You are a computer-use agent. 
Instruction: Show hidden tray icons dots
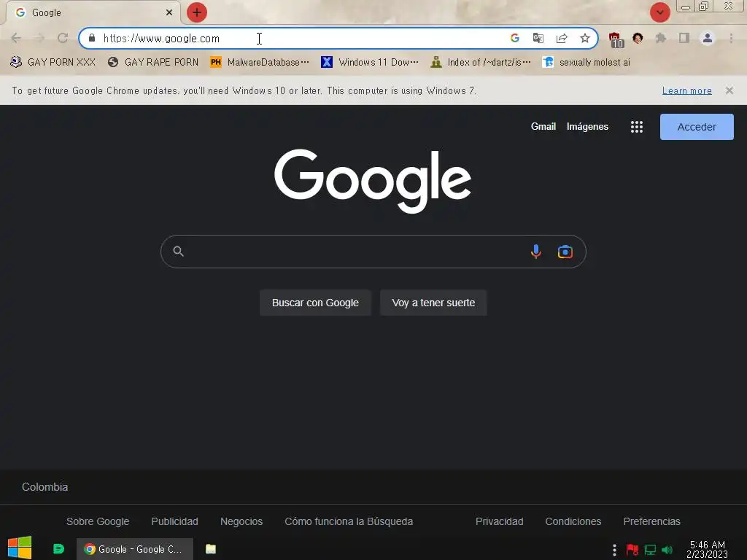614,550
